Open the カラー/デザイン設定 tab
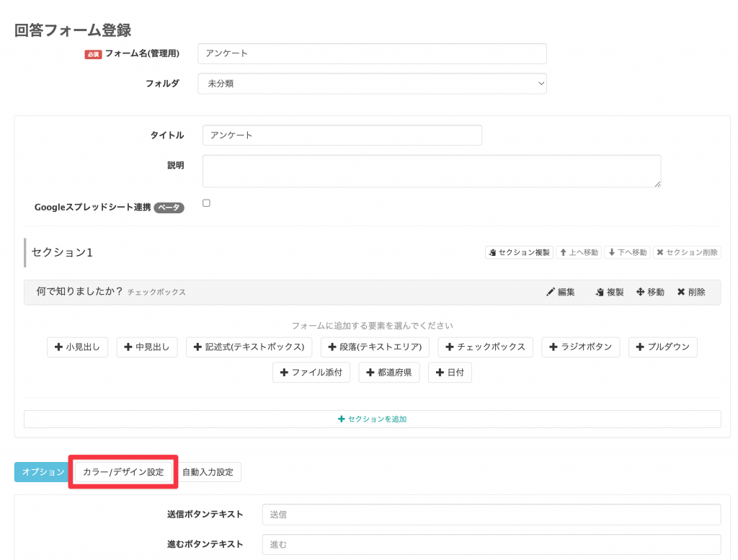 click(x=123, y=471)
